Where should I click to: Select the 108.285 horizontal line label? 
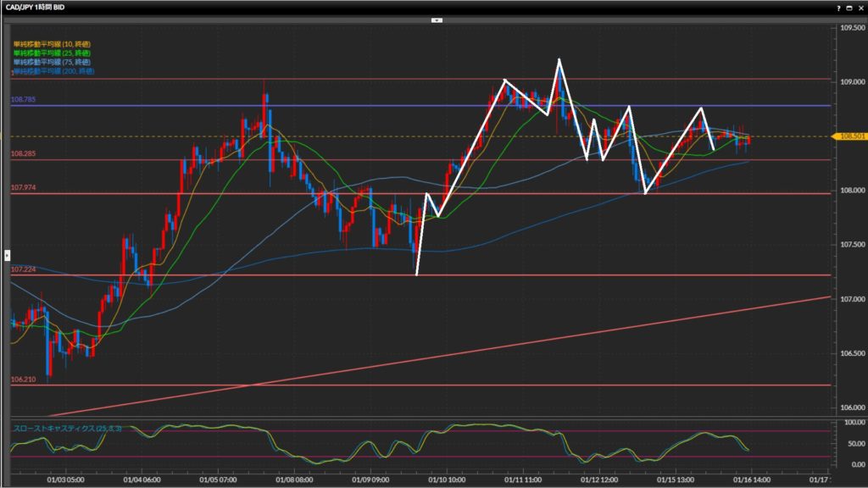[22, 154]
